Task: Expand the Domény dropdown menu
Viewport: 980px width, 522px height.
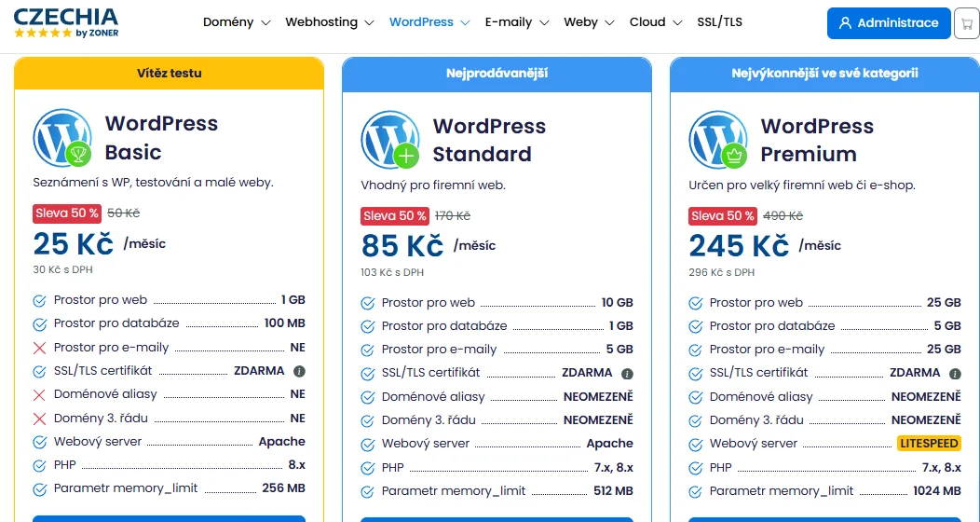Action: click(237, 22)
